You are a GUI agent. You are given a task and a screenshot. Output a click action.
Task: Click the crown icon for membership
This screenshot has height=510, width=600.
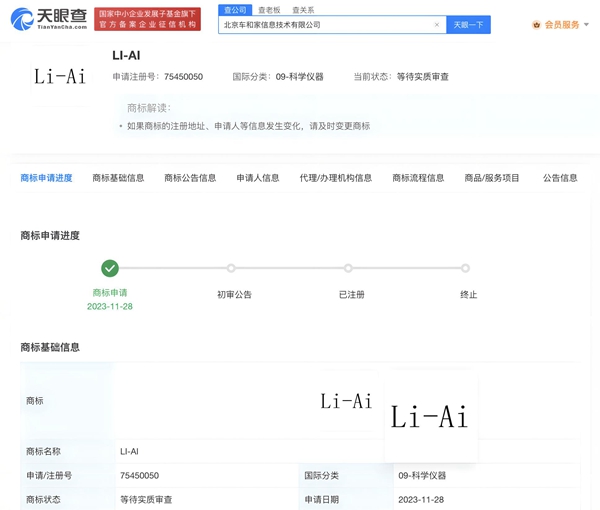coord(536,25)
